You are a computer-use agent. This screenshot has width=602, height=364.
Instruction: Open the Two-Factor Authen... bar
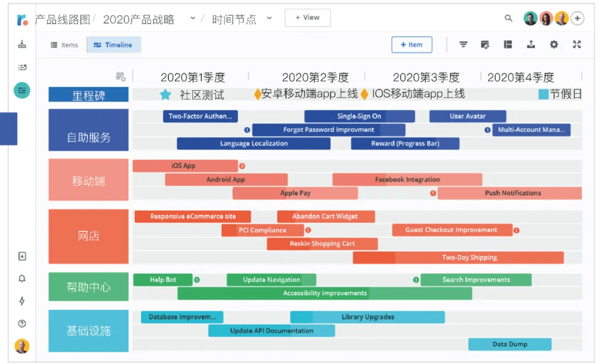201,117
